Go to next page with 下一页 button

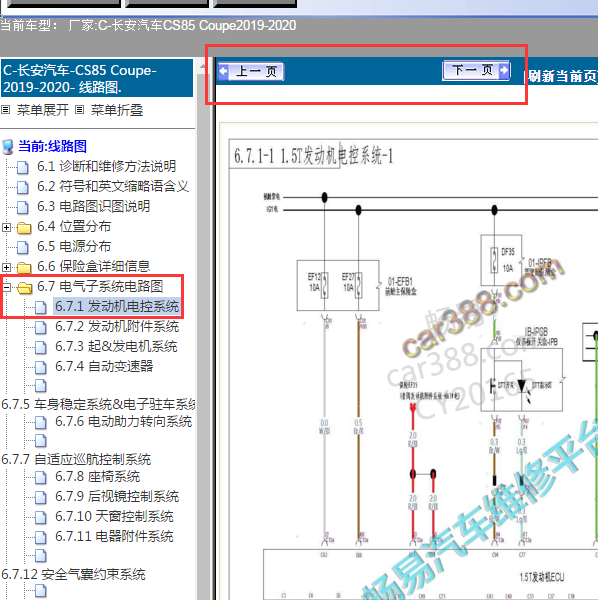(476, 70)
